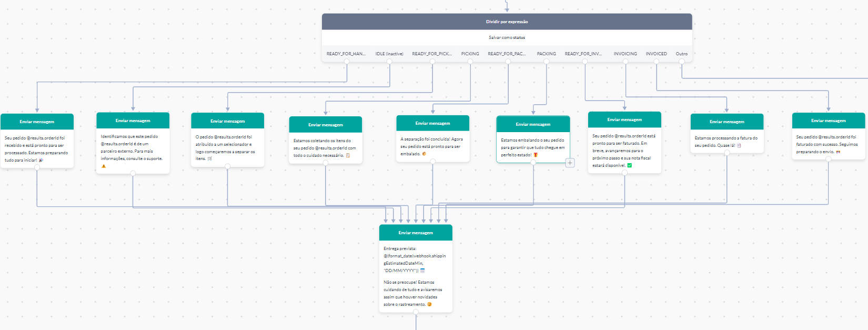868x330 pixels.
Task: Open the 'faturado com sucesso' node header
Action: click(829, 121)
